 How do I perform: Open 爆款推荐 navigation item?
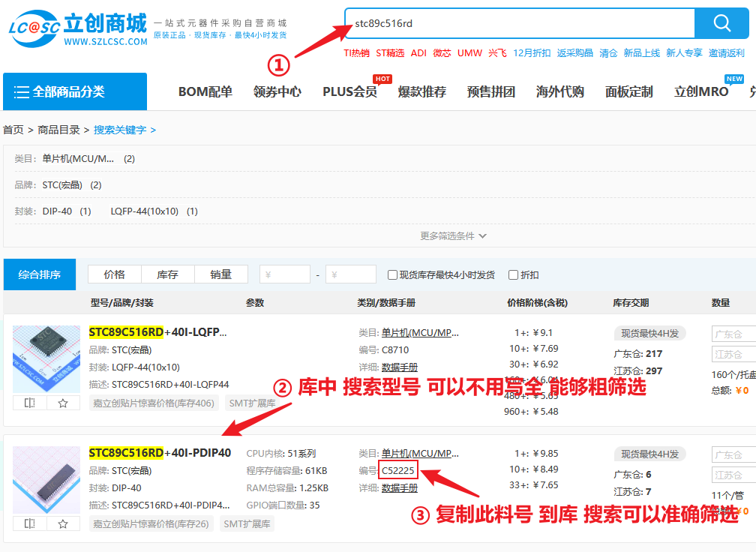(x=421, y=91)
